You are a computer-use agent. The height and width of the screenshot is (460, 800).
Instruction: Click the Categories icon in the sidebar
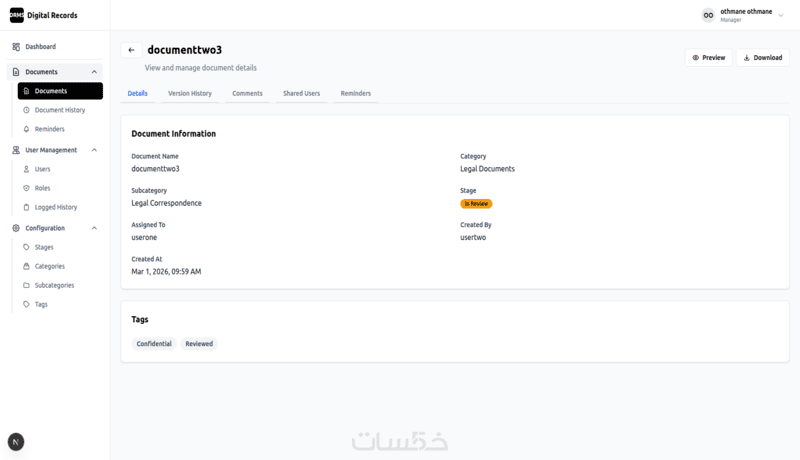(26, 266)
